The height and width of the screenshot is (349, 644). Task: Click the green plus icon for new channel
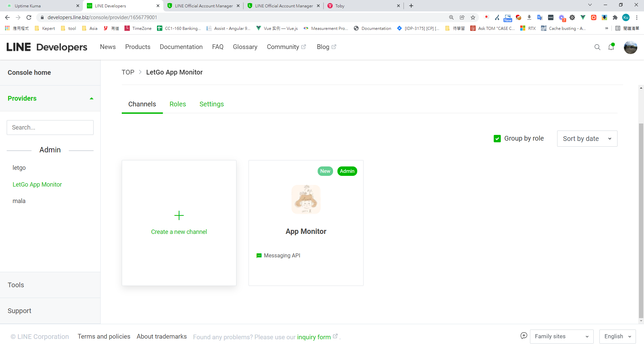tap(179, 215)
